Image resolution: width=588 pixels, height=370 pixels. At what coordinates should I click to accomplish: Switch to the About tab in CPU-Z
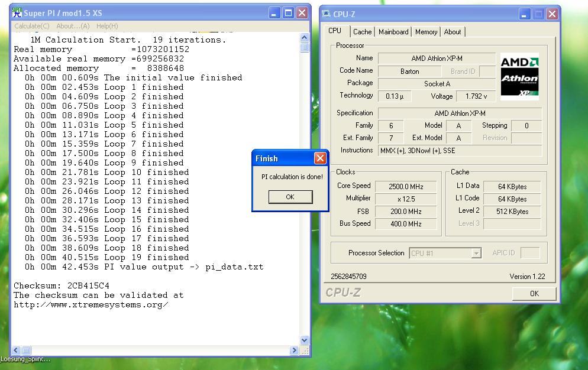coord(453,32)
